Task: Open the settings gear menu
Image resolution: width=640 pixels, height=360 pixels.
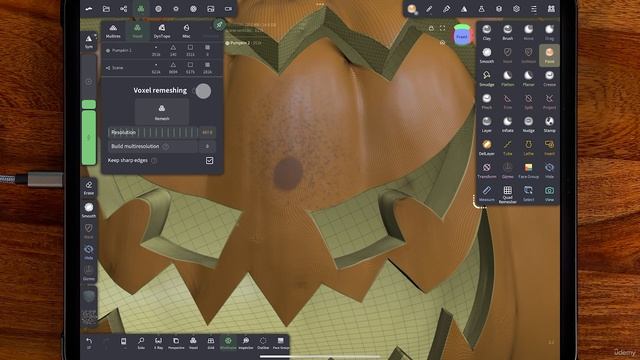Action: tap(516, 9)
